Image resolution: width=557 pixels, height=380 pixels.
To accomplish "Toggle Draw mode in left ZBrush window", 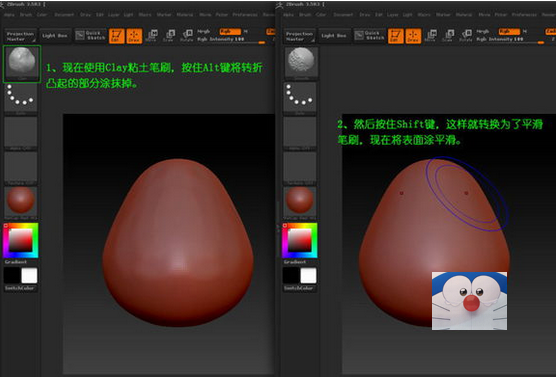I will 134,36.
